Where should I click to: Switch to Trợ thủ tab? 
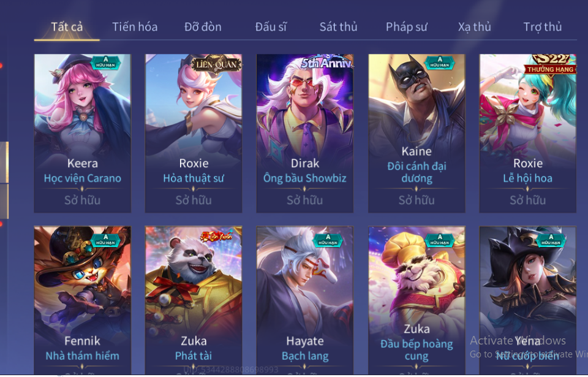542,26
